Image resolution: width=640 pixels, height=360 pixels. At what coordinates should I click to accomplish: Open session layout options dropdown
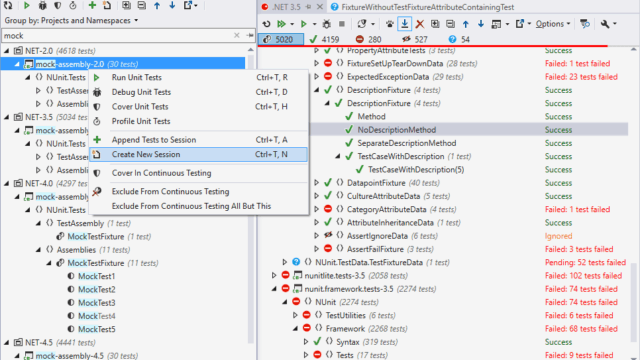click(500, 24)
